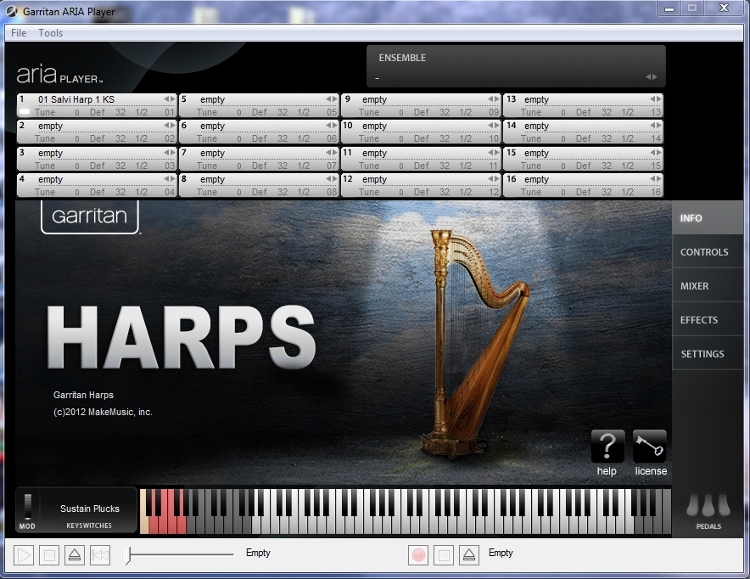The height and width of the screenshot is (579, 750).
Task: Click slot 5 polyphony value 32
Action: (x=283, y=112)
